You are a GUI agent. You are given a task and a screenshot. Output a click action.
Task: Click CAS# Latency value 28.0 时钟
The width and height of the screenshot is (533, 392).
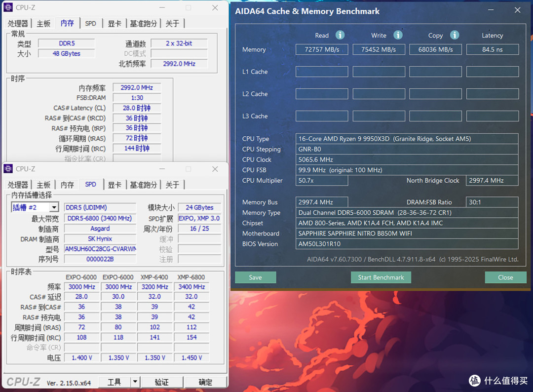(137, 108)
